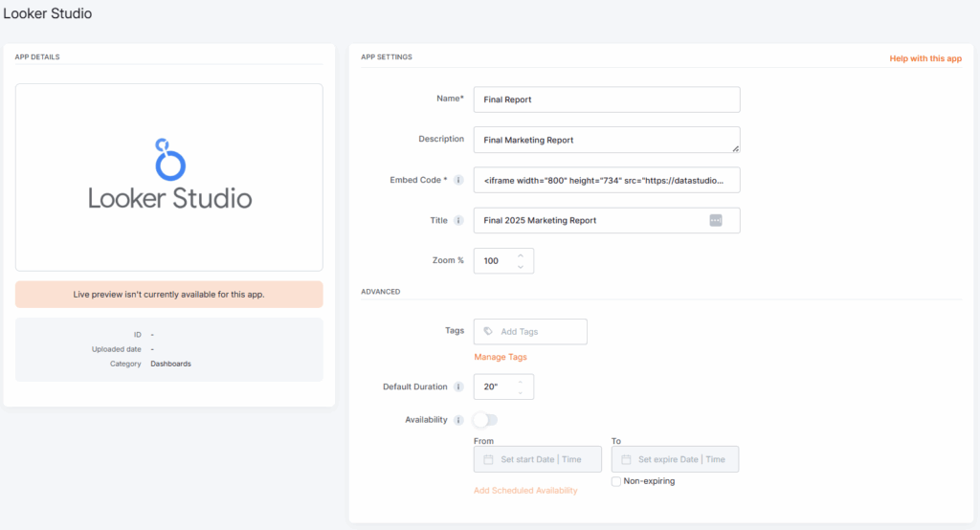
Task: Toggle the Availability switch
Action: coord(485,420)
